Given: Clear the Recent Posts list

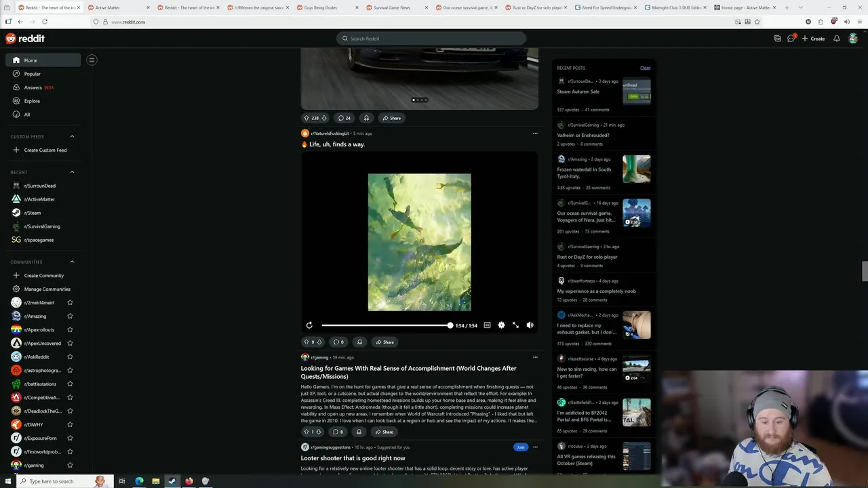Looking at the screenshot, I should click(x=645, y=68).
